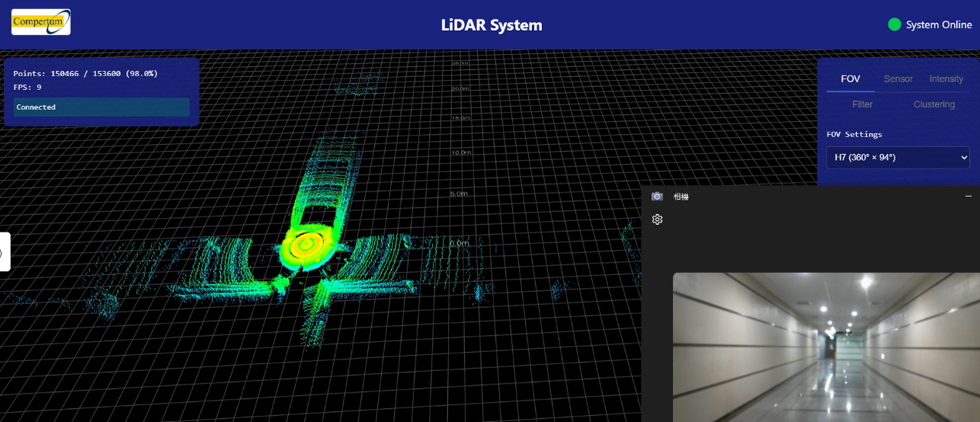Click the Compertum logo
Screen dimensions: 980x422
pos(41,22)
